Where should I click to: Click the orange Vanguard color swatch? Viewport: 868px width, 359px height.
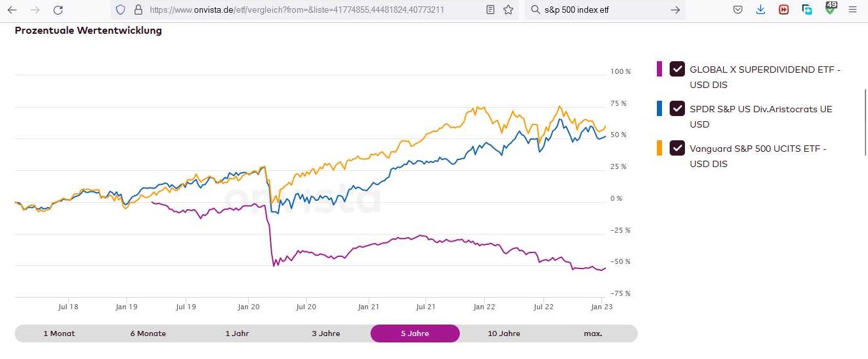pyautogui.click(x=659, y=148)
